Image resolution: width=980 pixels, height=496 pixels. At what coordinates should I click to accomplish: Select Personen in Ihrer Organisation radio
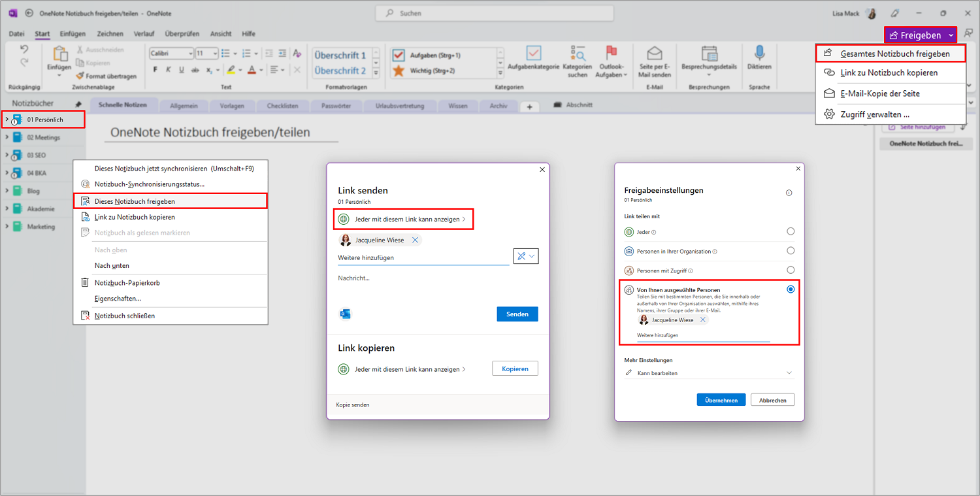click(791, 251)
